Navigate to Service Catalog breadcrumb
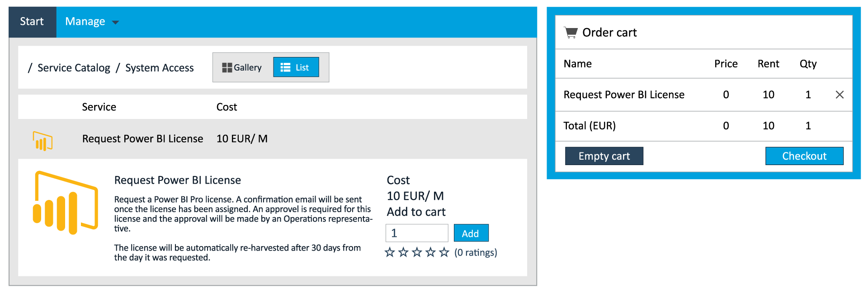 click(x=74, y=68)
